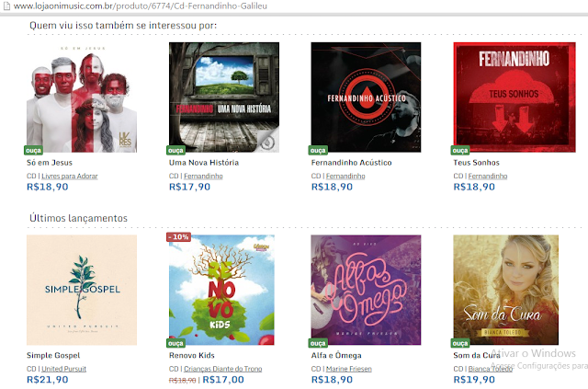The width and height of the screenshot is (588, 389).
Task: Click 'ouça' listen badge on Teus Sonhos
Action: pyautogui.click(x=460, y=151)
